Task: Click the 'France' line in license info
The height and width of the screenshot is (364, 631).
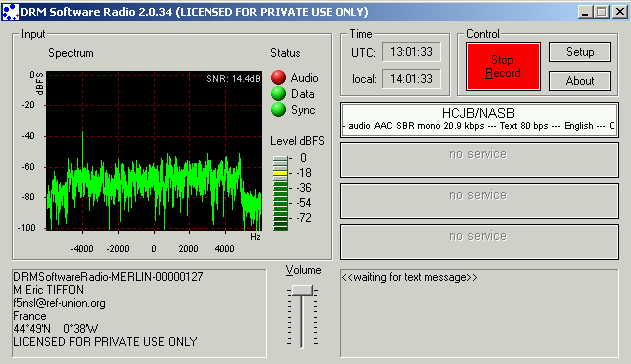Action: (30, 316)
